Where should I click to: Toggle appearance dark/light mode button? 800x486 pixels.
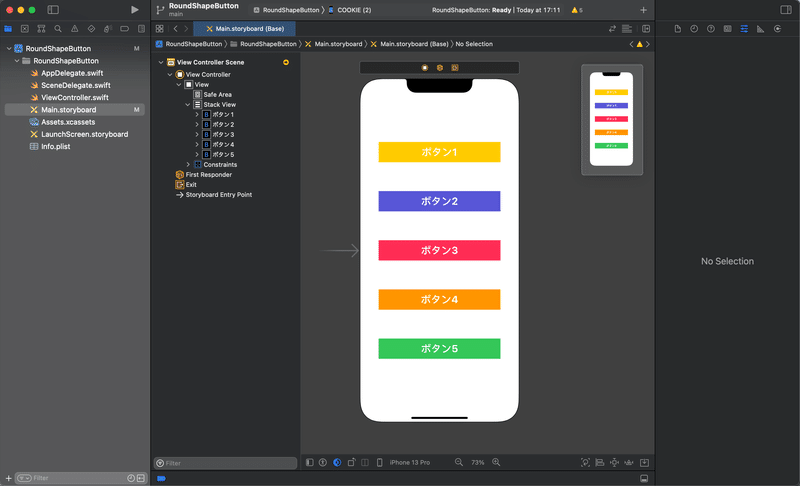pyautogui.click(x=337, y=463)
